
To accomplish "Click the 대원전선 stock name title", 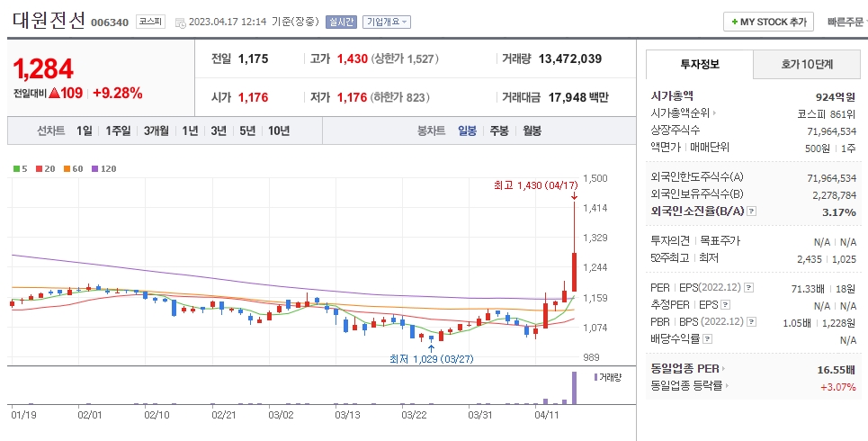I will tap(49, 21).
